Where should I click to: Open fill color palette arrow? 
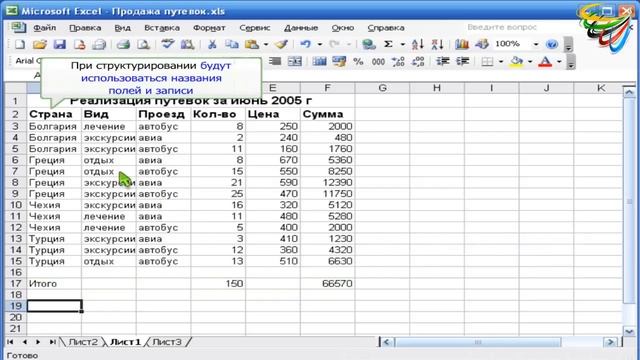530,62
